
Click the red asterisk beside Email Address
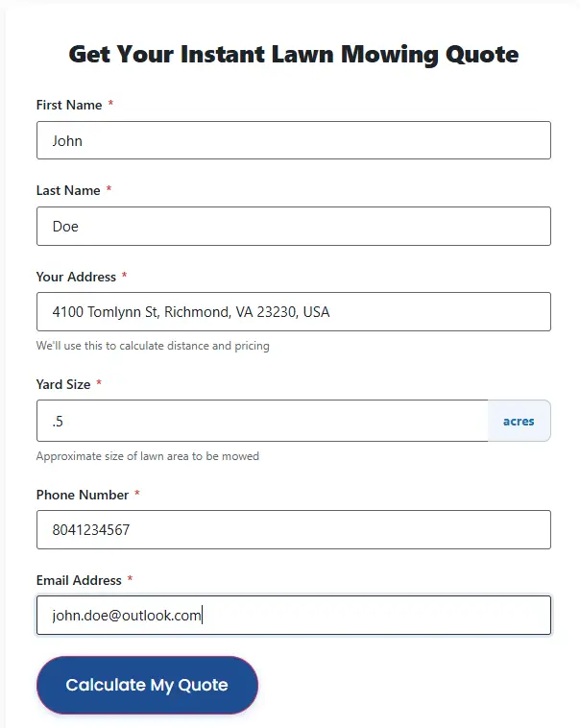(130, 579)
